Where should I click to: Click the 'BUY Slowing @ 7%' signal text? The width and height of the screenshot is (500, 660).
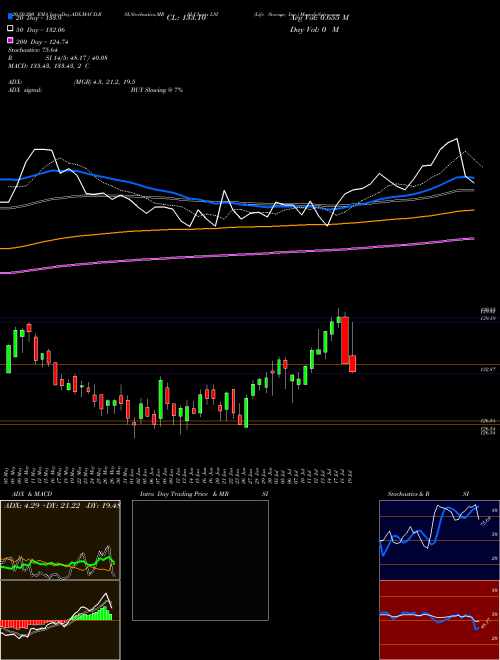157,90
